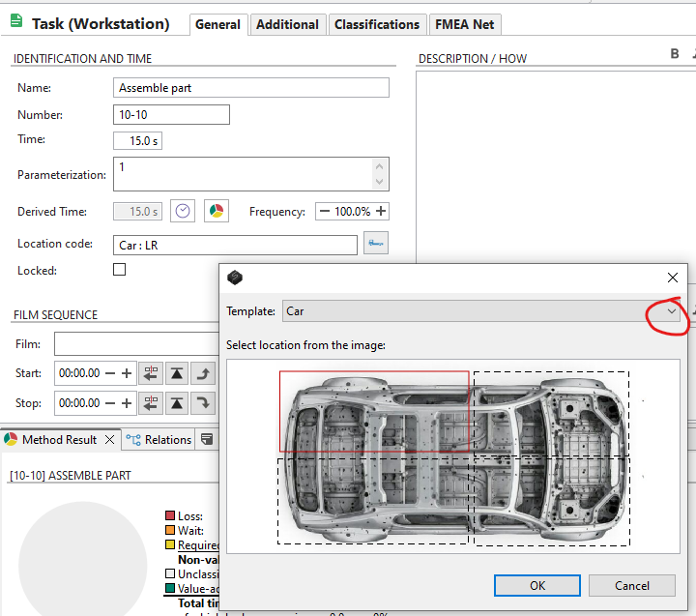This screenshot has width=696, height=616.
Task: Click the Start row curved up arrow icon
Action: click(x=203, y=373)
